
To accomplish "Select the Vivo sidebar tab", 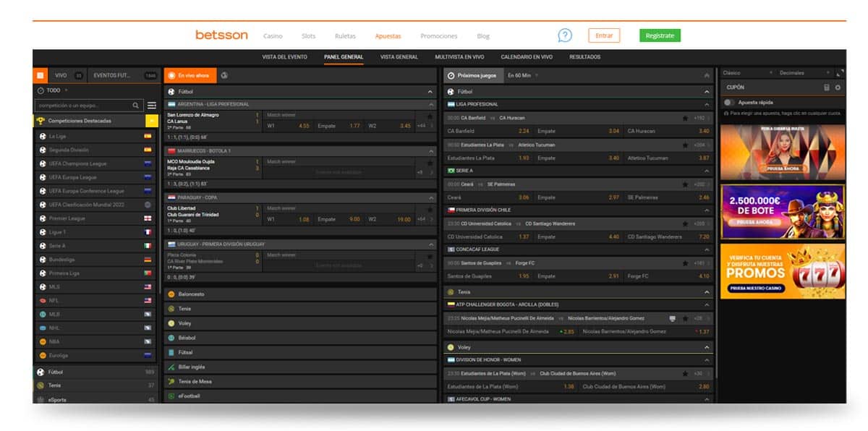I will (68, 75).
